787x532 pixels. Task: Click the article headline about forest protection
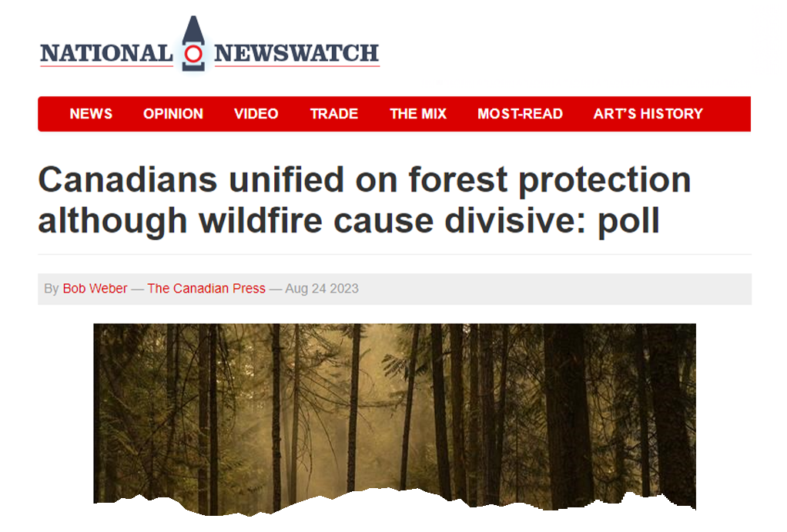[364, 199]
